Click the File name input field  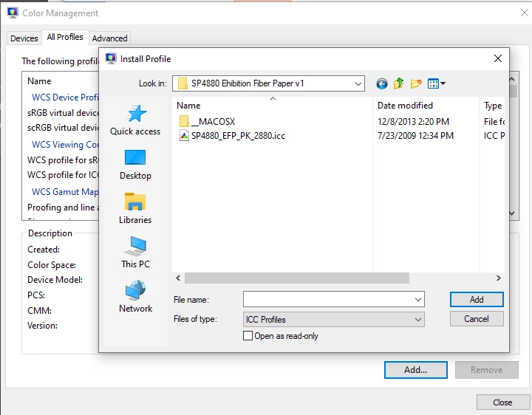tap(328, 300)
